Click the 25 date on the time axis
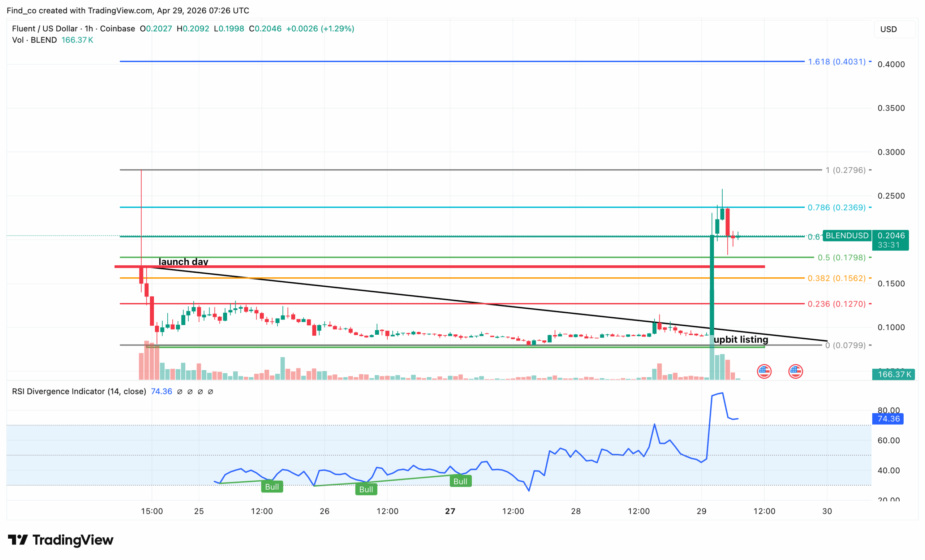This screenshot has height=560, width=925. point(199,511)
